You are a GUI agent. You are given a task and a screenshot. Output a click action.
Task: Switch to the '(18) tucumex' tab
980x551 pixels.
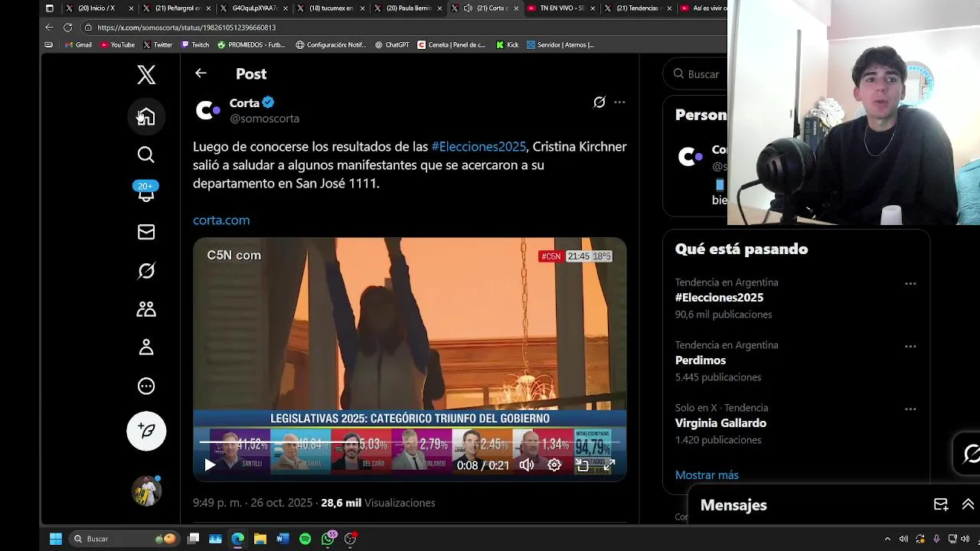point(331,8)
